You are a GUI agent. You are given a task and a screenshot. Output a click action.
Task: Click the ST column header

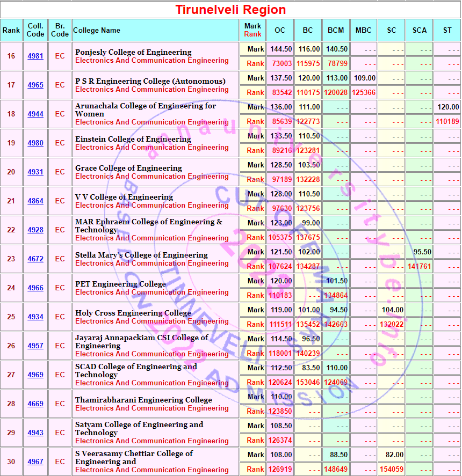pos(447,31)
